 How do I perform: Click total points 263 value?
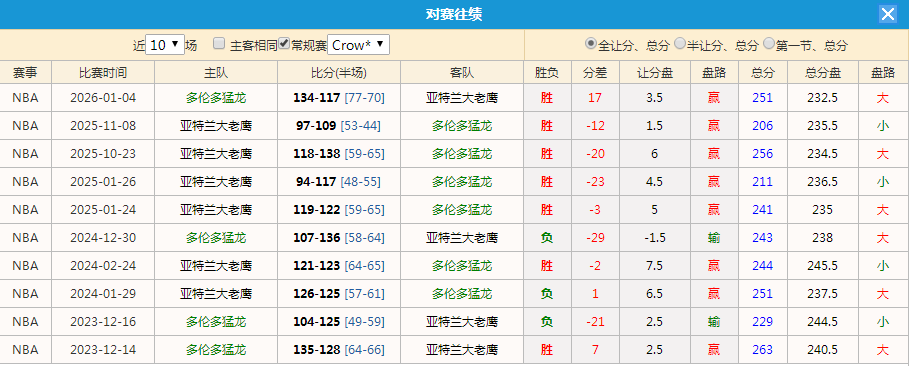pyautogui.click(x=763, y=350)
